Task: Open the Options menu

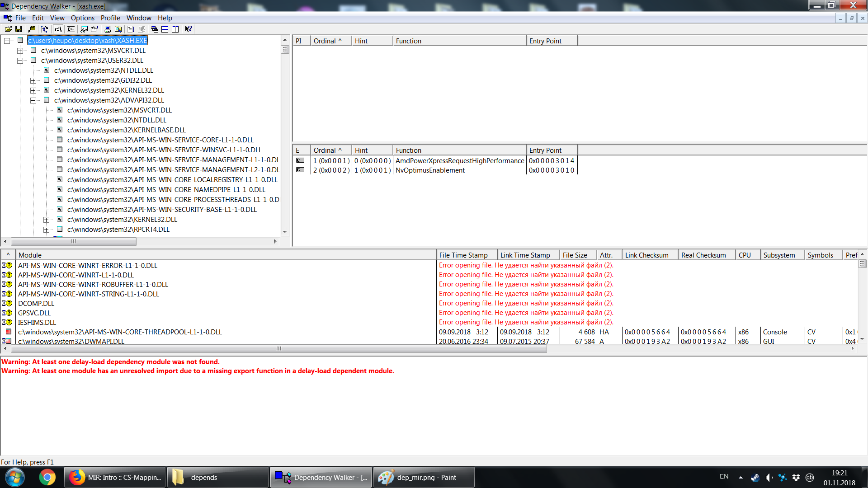Action: click(x=83, y=18)
